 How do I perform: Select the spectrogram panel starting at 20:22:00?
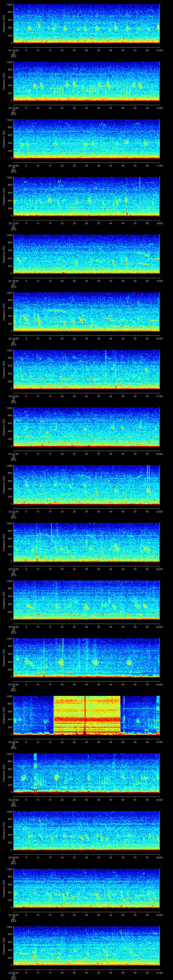(x=86, y=485)
